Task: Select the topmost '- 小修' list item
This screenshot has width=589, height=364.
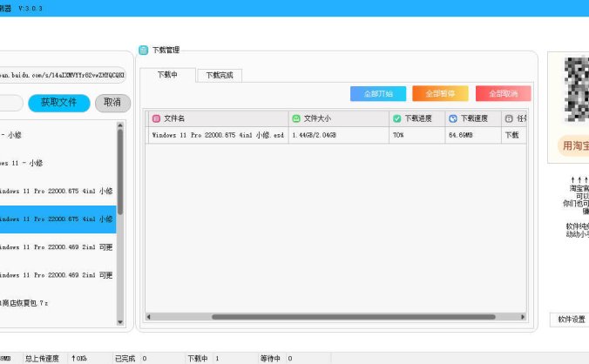Action: click(58, 135)
